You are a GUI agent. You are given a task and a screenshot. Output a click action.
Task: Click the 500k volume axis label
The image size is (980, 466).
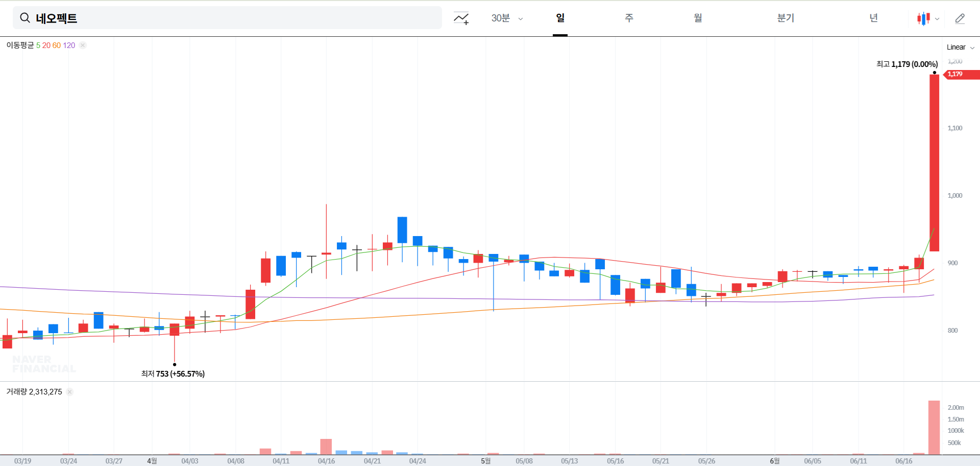coord(954,442)
